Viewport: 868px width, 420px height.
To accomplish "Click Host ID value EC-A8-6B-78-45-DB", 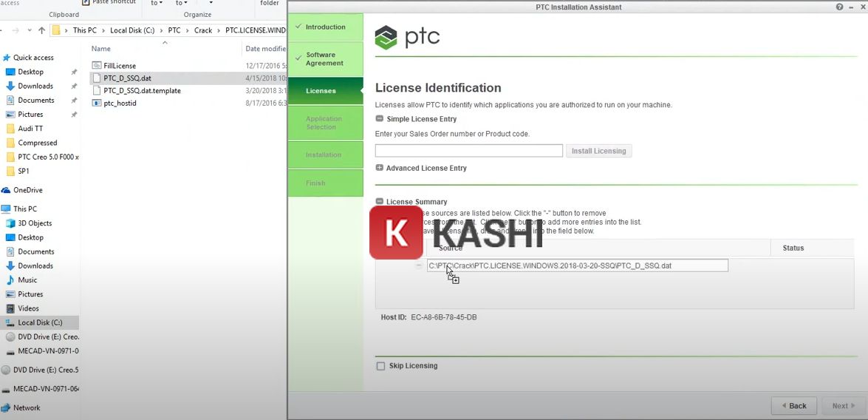I will tap(444, 317).
